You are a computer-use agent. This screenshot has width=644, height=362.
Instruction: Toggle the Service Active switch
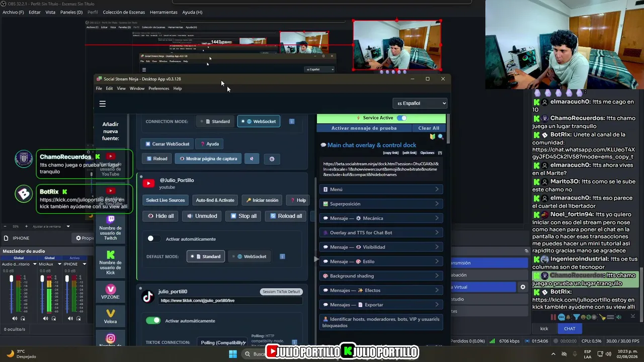pyautogui.click(x=401, y=118)
